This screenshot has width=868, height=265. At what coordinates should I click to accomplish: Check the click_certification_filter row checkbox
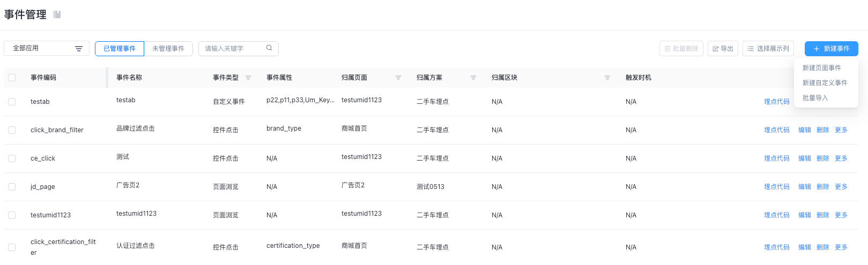(x=12, y=247)
